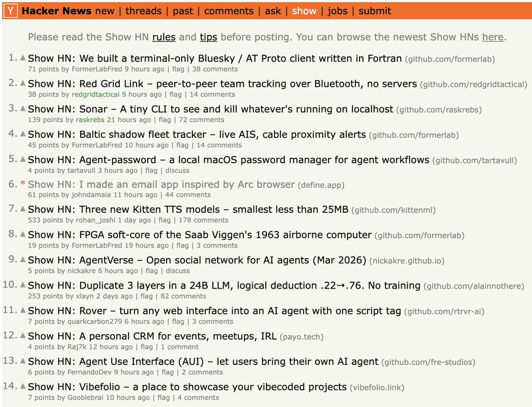Browse newest Show HNs via 'here'
Screen dimensions: 532x407
493,37
